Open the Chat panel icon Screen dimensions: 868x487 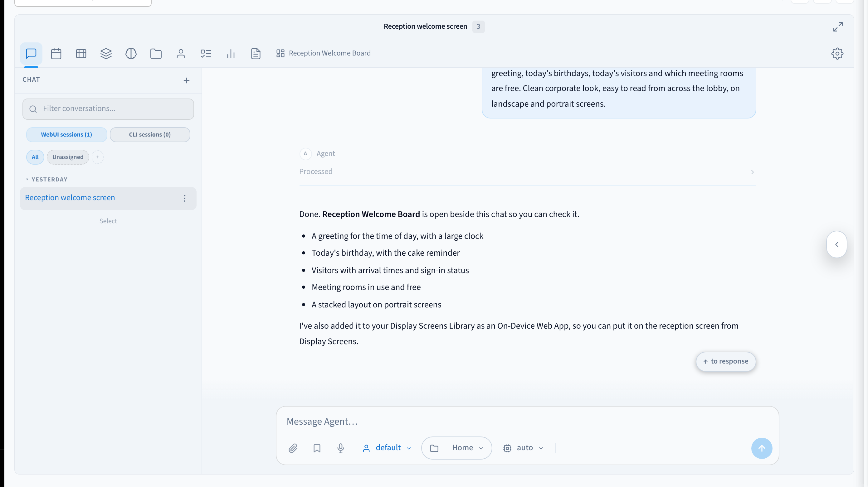point(31,53)
